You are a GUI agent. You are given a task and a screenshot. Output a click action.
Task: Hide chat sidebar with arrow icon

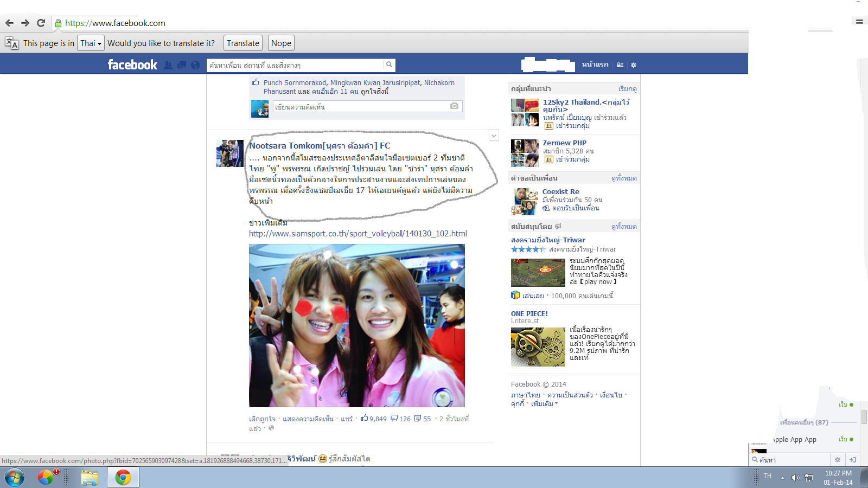853,460
